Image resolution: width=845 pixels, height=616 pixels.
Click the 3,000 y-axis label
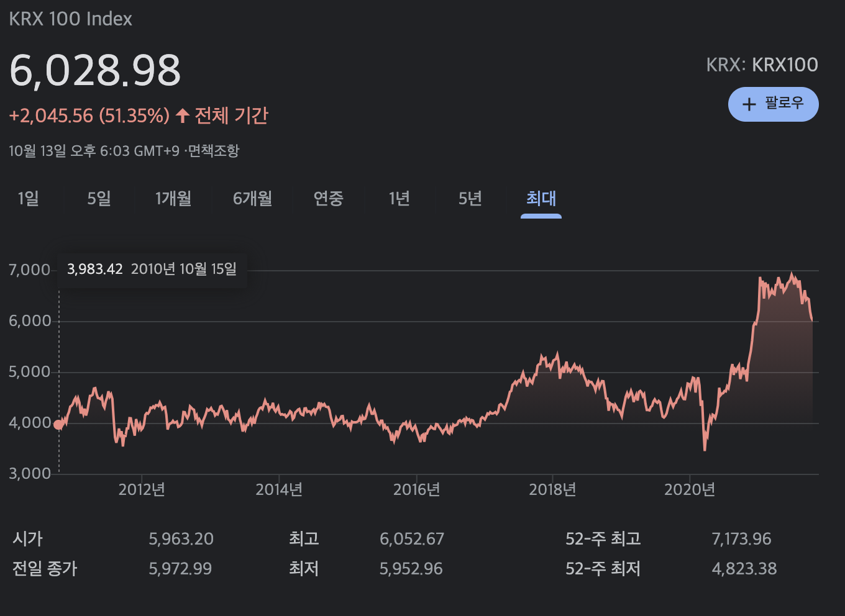tap(30, 474)
